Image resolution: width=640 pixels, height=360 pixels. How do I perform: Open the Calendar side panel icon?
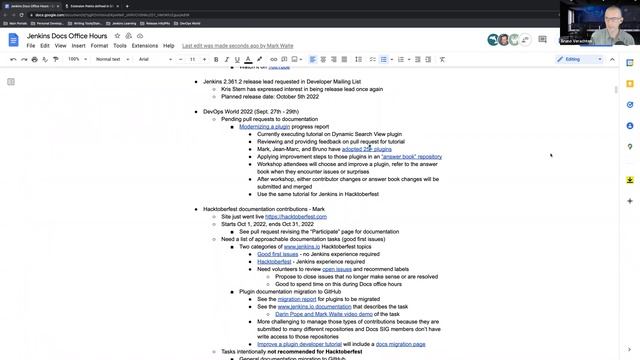(630, 62)
